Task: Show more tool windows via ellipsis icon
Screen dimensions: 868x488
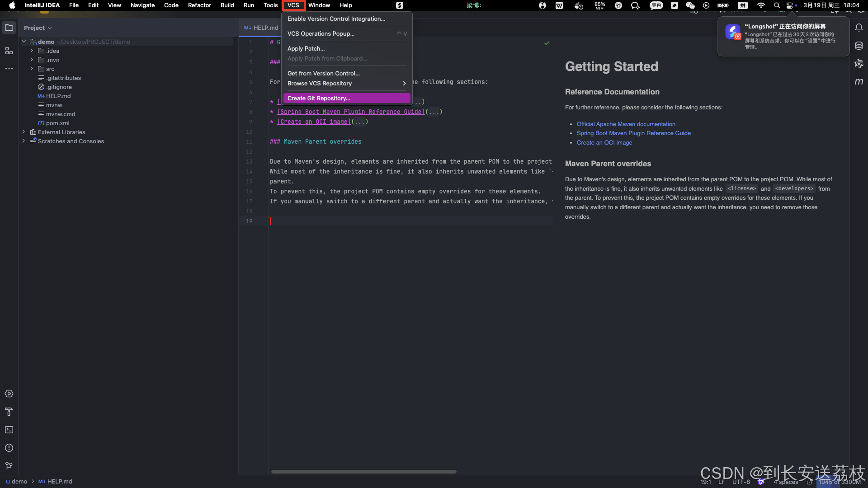Action: coord(9,69)
